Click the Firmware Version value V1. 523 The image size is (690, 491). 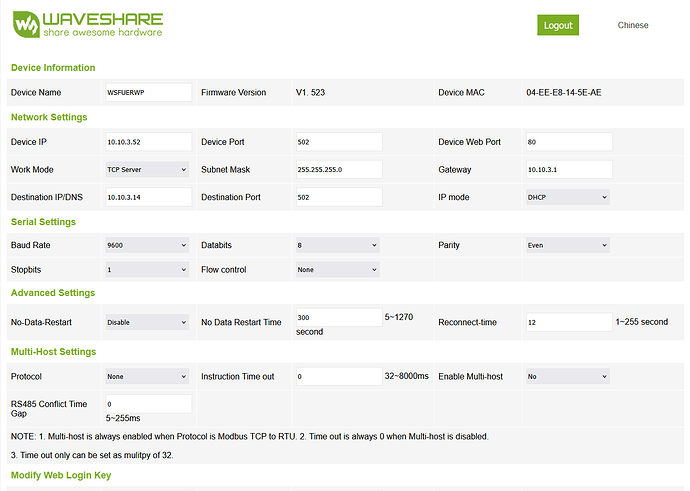coord(310,92)
